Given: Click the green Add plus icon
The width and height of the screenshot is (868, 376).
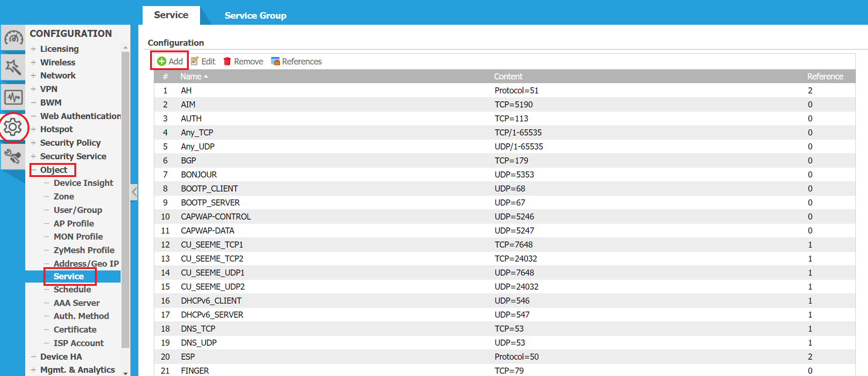Looking at the screenshot, I should tap(162, 61).
